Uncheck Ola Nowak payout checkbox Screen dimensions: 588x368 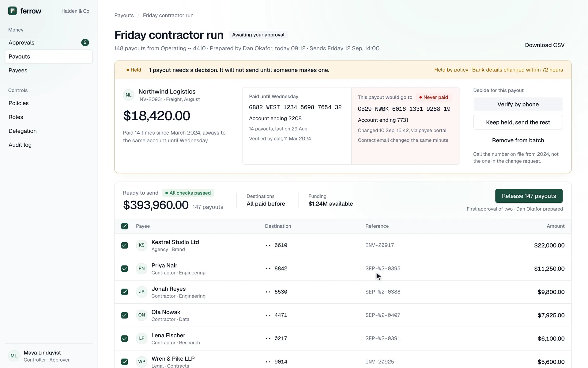coord(124,315)
